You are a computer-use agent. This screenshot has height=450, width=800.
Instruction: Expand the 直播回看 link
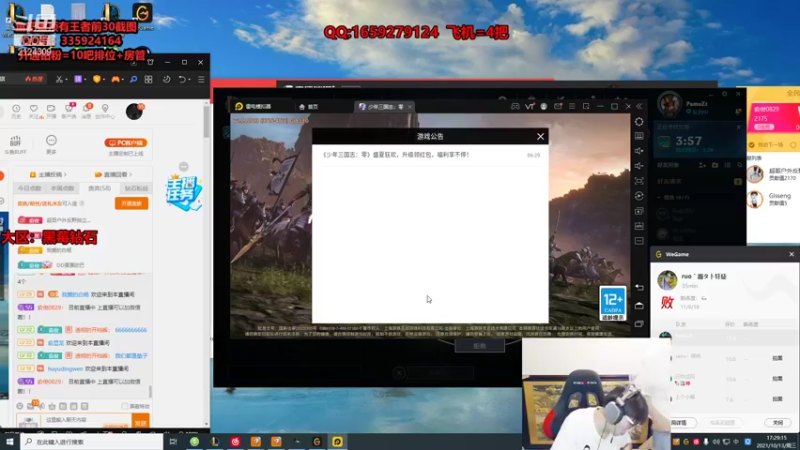click(113, 174)
